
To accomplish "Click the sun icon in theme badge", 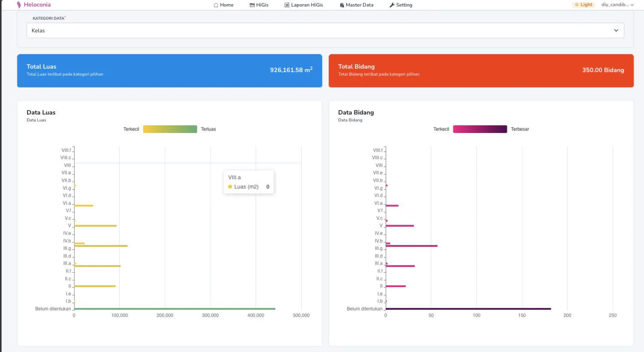I will point(577,5).
